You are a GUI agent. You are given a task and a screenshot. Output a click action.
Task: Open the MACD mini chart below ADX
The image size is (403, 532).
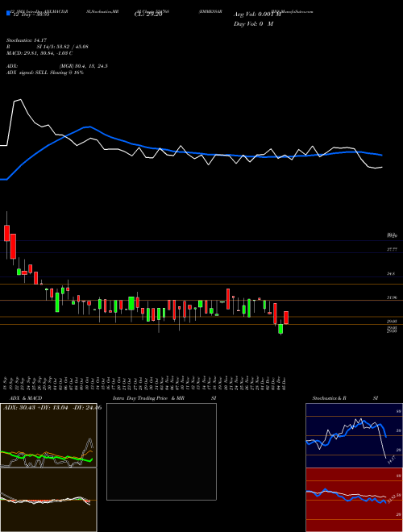48,500
